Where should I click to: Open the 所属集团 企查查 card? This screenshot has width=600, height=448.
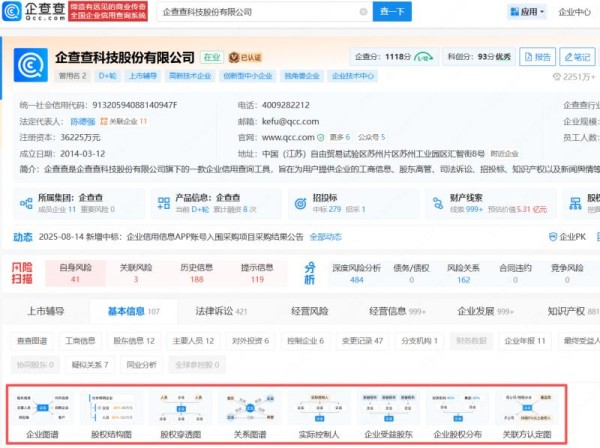click(79, 203)
